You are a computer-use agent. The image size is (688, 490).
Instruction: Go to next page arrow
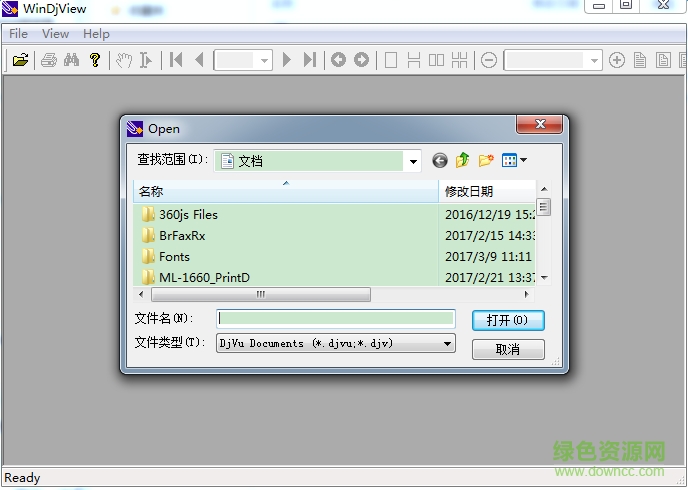click(x=287, y=60)
